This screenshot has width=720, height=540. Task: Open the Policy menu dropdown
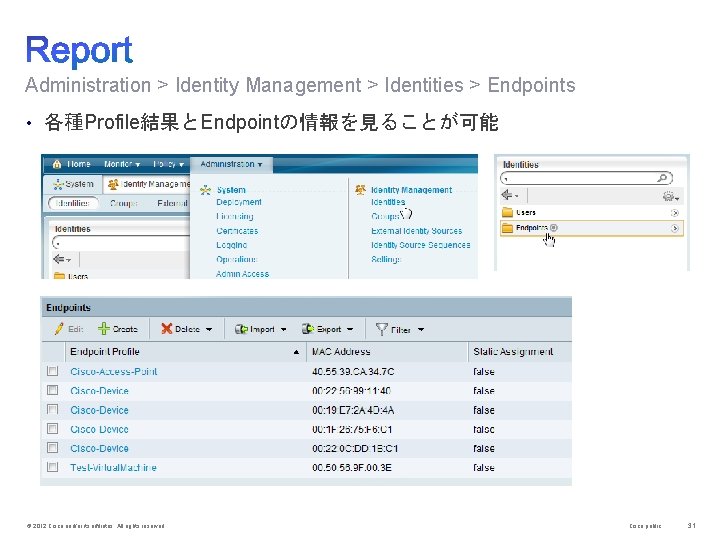(x=168, y=164)
